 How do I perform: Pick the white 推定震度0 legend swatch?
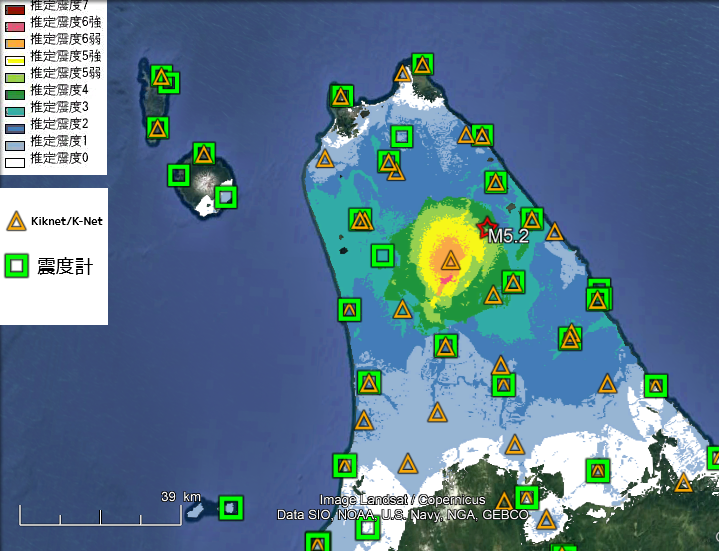point(14,158)
